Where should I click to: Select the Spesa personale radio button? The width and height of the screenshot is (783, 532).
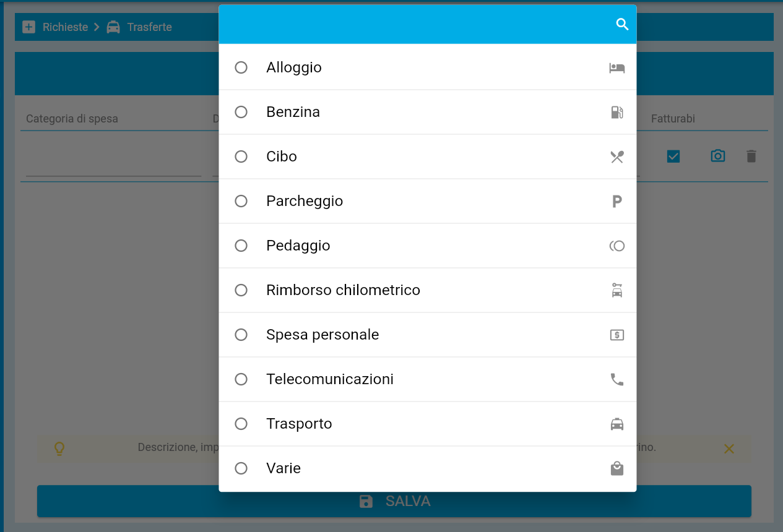(x=241, y=335)
